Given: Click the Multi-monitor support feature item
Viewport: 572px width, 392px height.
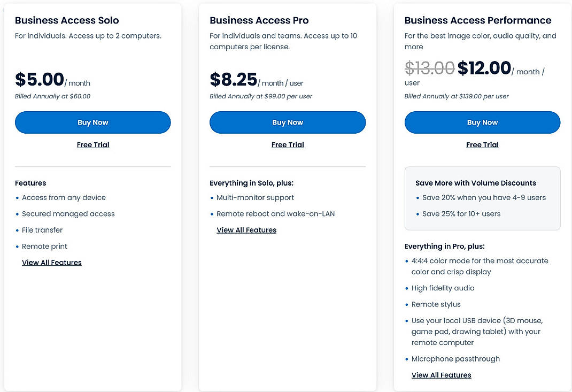Looking at the screenshot, I should [255, 197].
